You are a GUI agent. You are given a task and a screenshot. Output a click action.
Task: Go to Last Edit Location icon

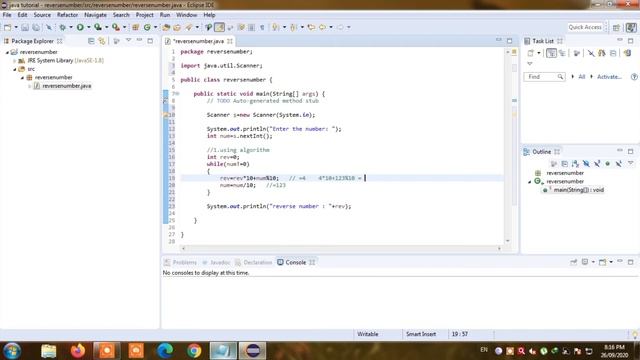311,27
